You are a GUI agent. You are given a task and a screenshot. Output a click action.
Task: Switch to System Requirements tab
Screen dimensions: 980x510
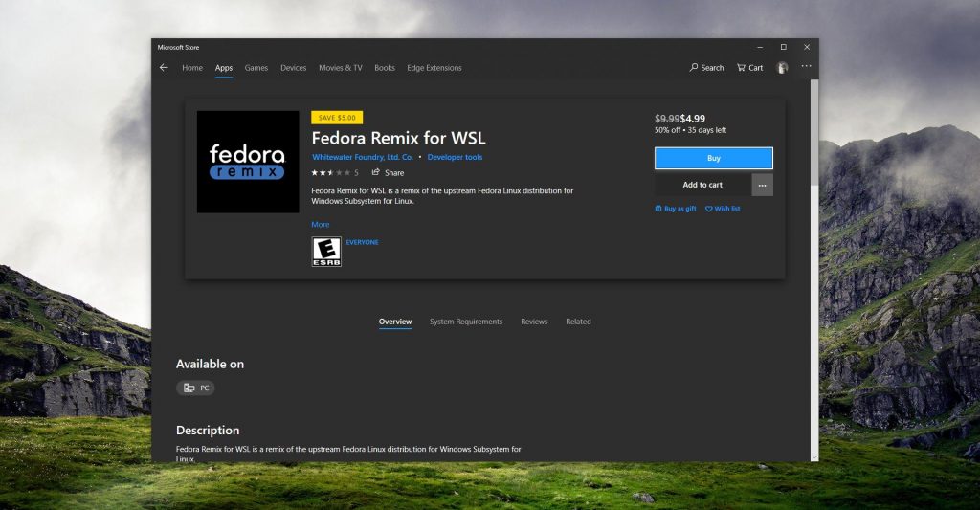point(466,322)
